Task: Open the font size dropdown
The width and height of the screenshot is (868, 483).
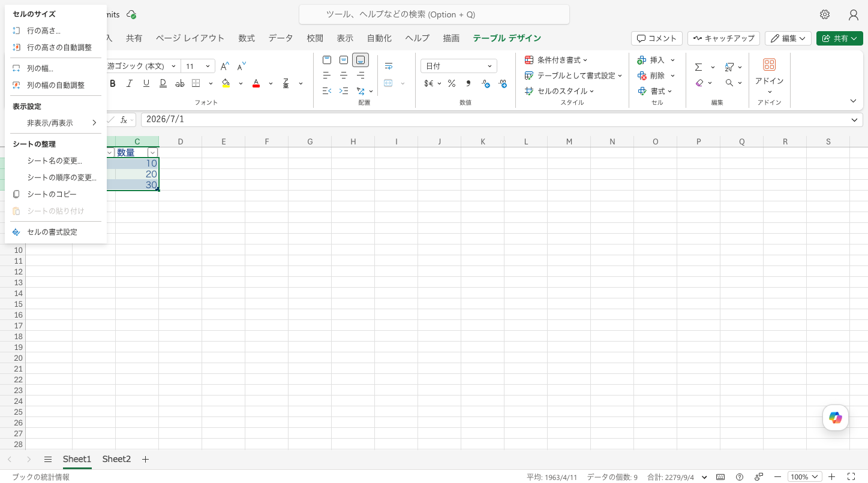Action: click(x=208, y=67)
